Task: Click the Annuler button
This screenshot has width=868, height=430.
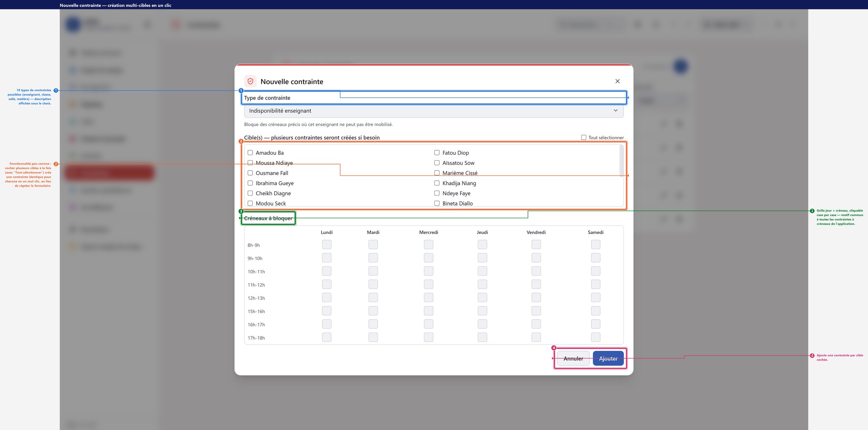Action: tap(573, 359)
